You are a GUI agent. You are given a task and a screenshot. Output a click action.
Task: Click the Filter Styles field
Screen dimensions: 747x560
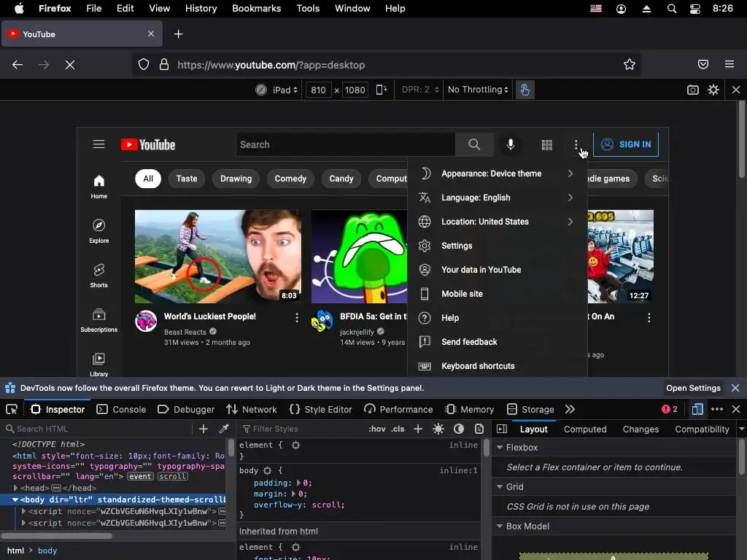click(303, 429)
